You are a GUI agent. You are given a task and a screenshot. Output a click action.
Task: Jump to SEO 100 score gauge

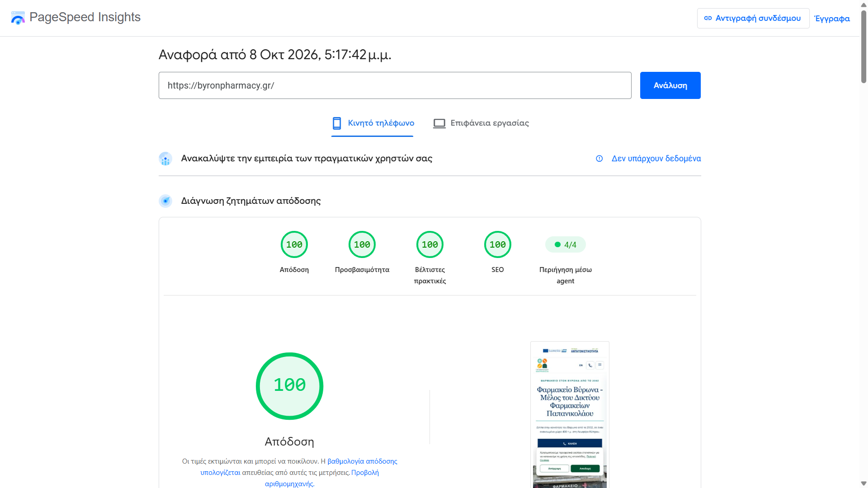[498, 244]
